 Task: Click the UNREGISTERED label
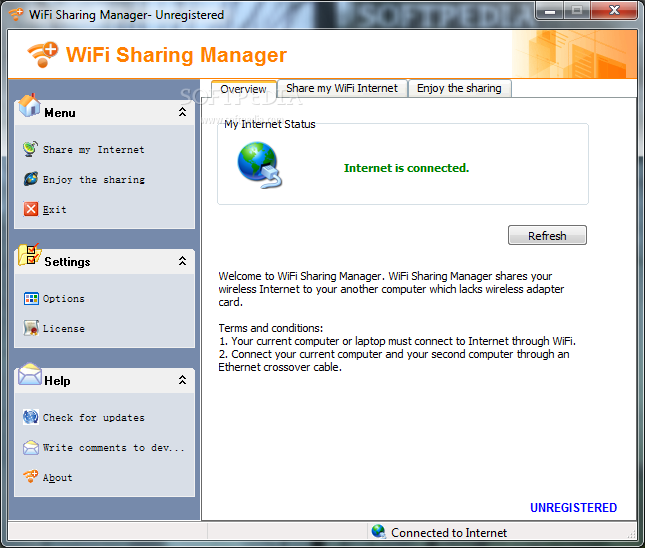[573, 508]
